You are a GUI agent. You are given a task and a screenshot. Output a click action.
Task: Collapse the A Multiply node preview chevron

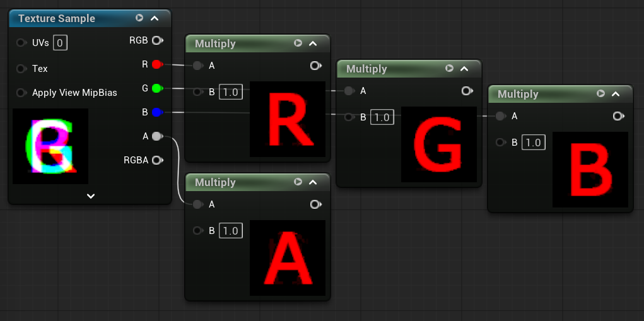coord(313,182)
